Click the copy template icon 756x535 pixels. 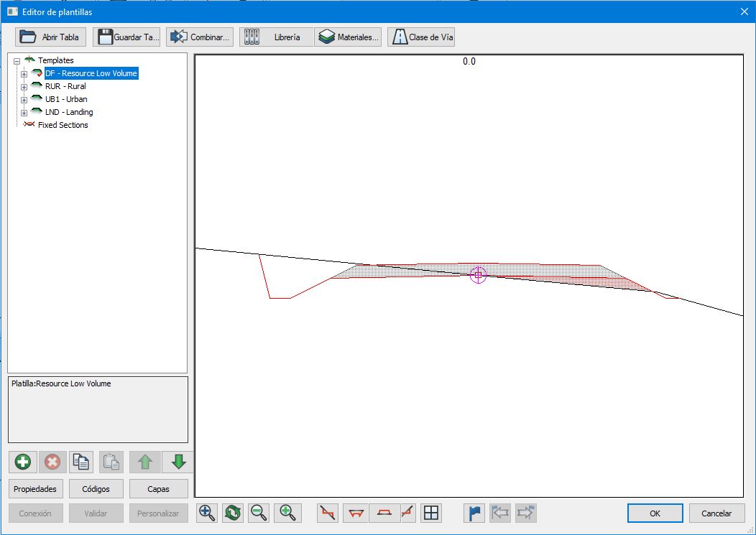(81, 462)
